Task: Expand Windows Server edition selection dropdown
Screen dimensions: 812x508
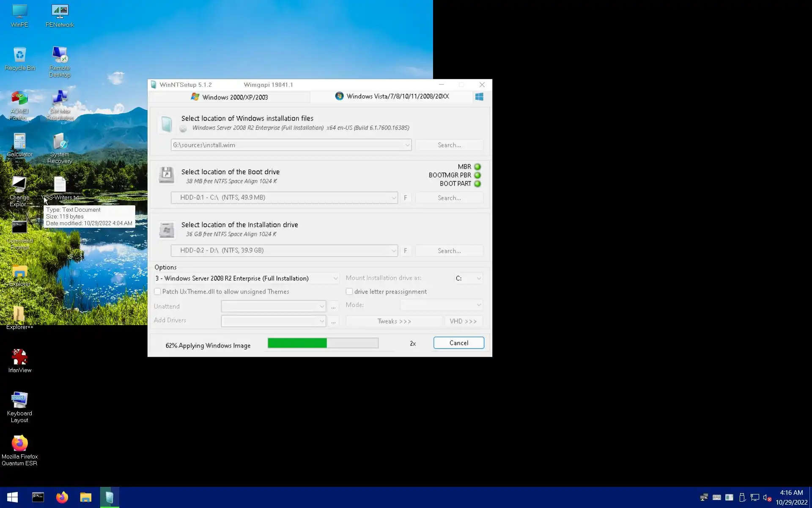Action: (335, 279)
